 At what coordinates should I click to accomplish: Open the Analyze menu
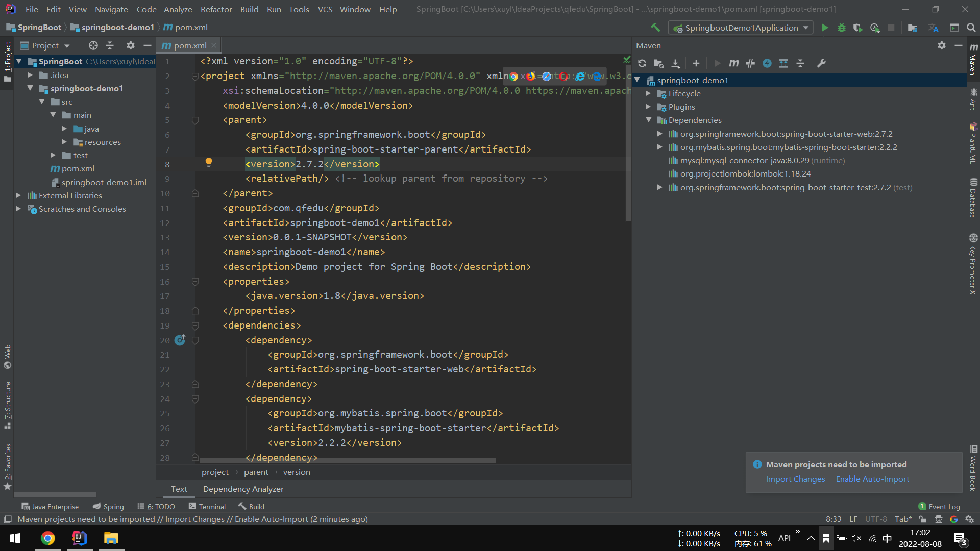click(x=178, y=9)
